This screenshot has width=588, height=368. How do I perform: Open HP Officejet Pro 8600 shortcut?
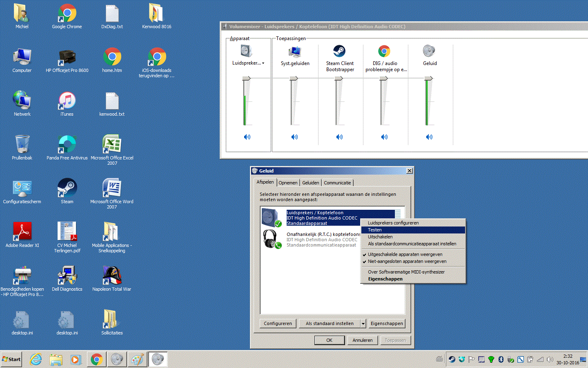[x=67, y=60]
